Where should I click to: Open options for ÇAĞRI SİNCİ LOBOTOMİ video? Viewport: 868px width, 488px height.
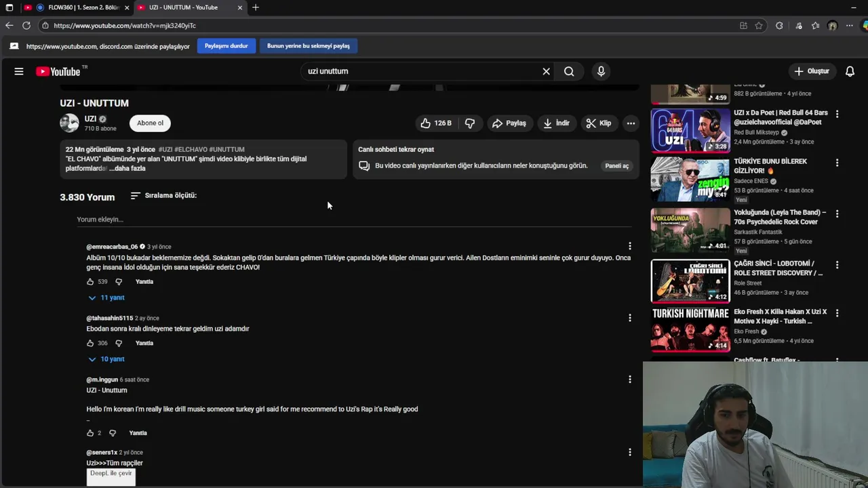point(837,265)
